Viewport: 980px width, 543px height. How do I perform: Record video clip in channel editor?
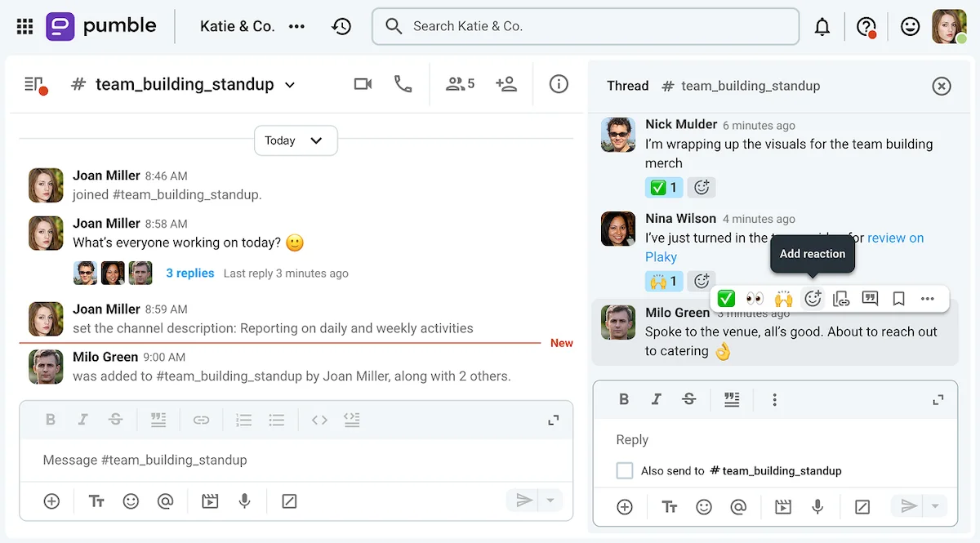210,501
